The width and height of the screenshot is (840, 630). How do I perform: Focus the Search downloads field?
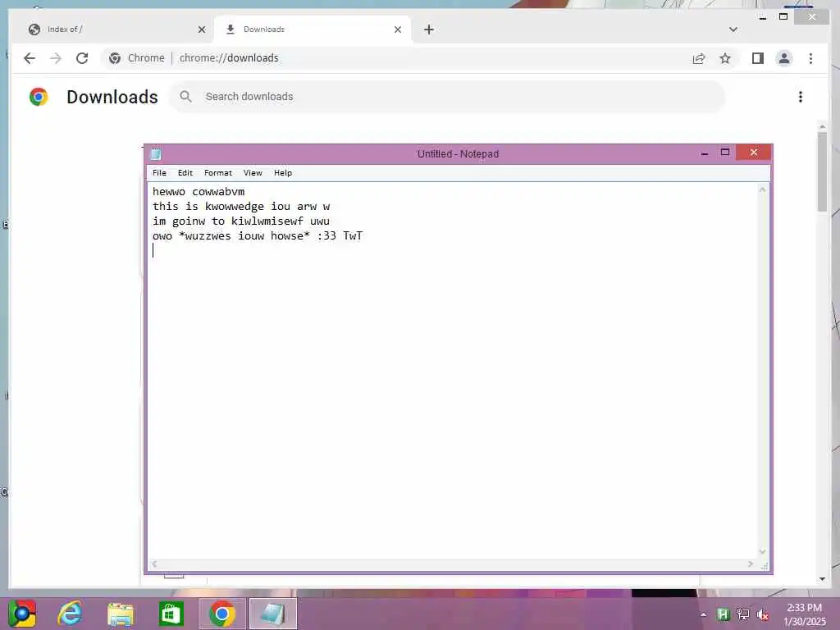click(447, 97)
